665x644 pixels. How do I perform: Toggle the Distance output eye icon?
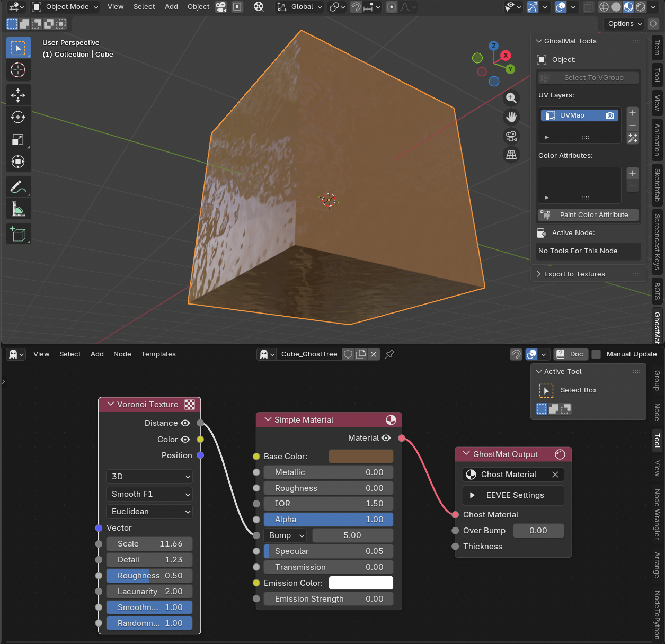click(185, 423)
